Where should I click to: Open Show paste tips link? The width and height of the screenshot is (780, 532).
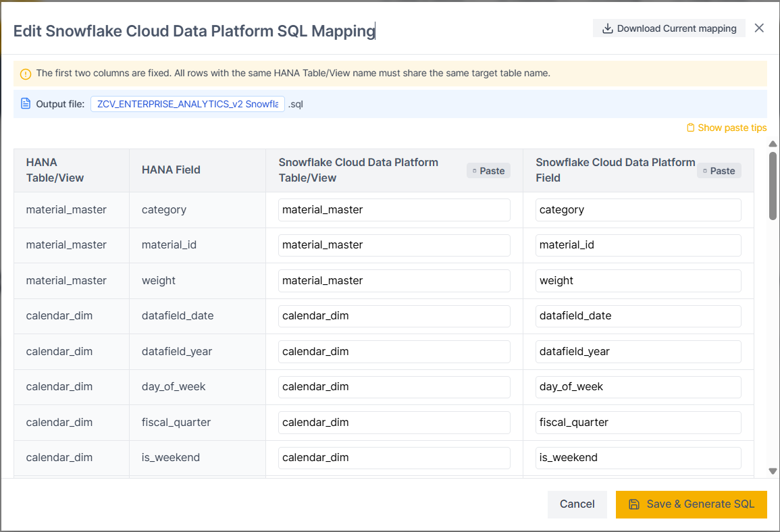pyautogui.click(x=727, y=128)
